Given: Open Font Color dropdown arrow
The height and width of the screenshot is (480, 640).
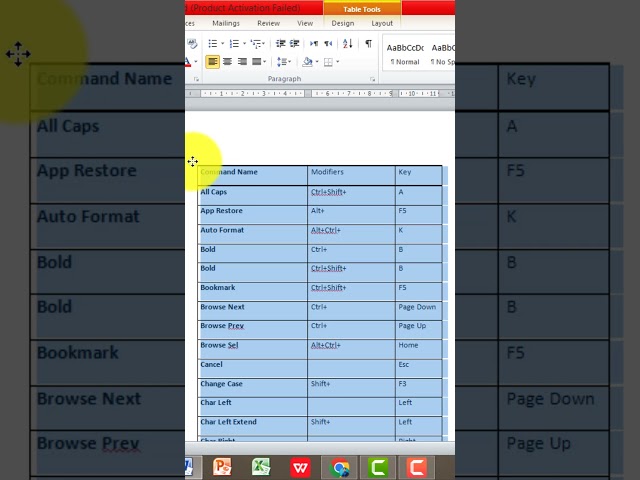Looking at the screenshot, I should 196,62.
